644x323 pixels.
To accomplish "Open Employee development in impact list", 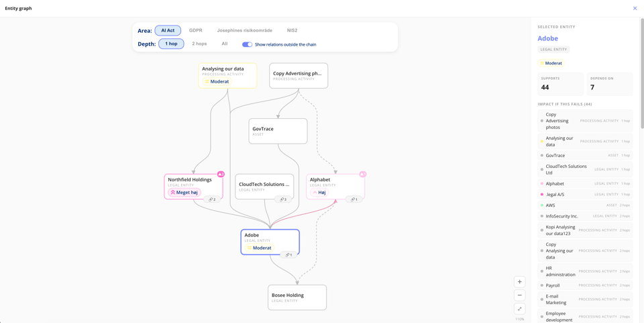I will pos(585,316).
